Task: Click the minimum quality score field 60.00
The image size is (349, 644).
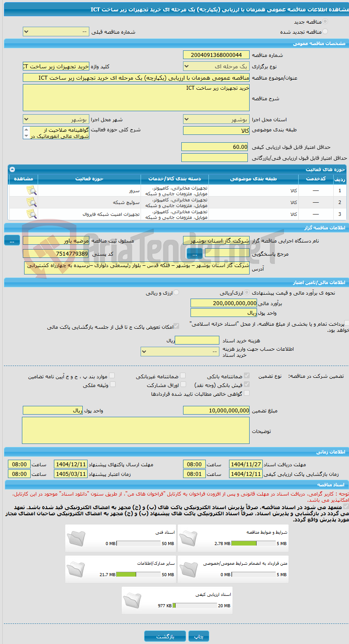Action: (x=215, y=147)
